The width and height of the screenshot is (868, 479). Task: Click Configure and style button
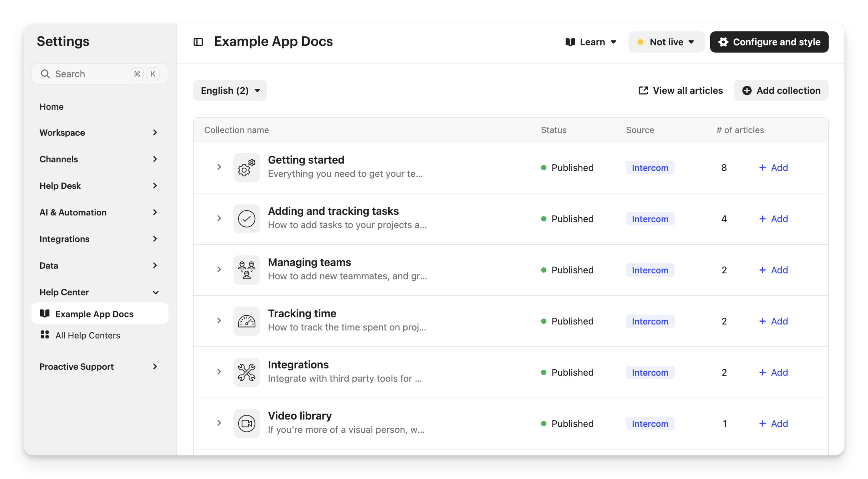click(769, 42)
